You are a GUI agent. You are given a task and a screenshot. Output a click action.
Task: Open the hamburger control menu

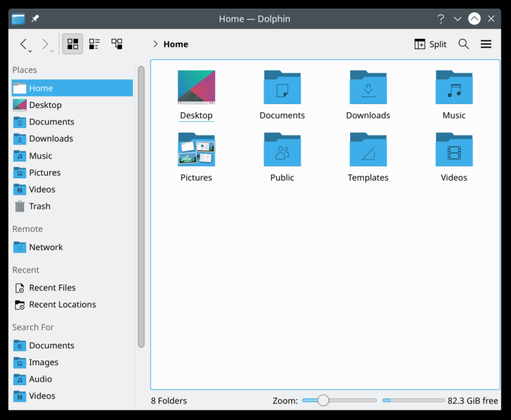(486, 44)
